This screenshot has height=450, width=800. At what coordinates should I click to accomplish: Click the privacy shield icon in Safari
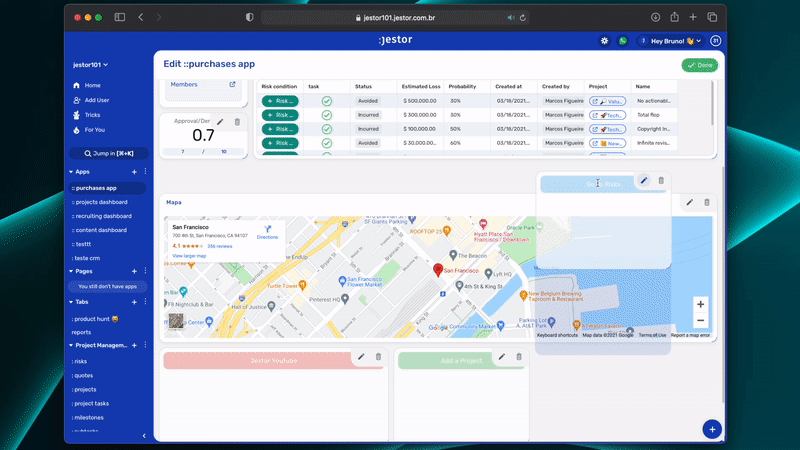pyautogui.click(x=249, y=17)
